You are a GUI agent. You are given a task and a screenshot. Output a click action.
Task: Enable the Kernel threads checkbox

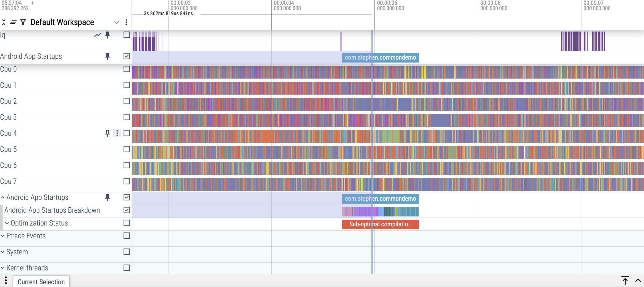127,268
